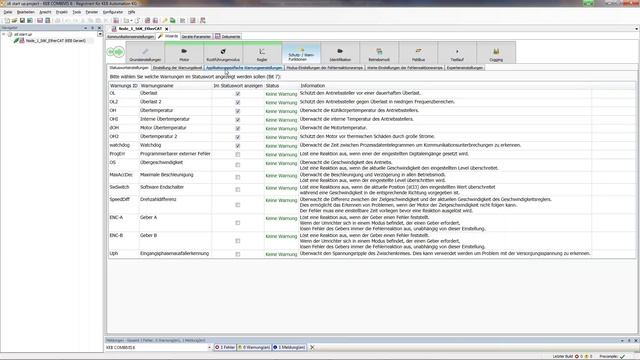Image resolution: width=640 pixels, height=360 pixels.
Task: Open the Motor wizard step
Action: click(x=184, y=53)
